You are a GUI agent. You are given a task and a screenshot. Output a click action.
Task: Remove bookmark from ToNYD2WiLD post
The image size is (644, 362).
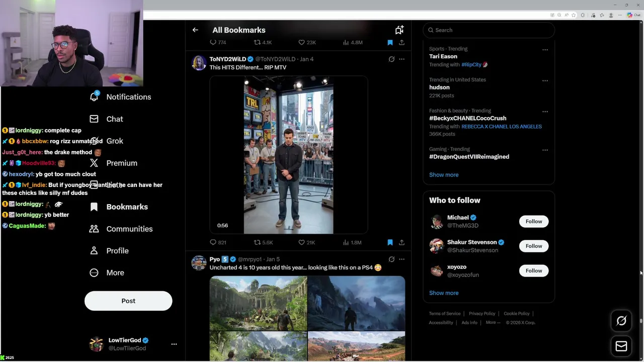pos(390,242)
